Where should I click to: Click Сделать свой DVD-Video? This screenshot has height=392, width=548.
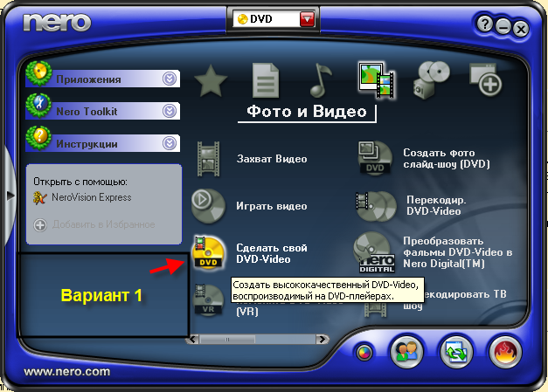coord(271,253)
